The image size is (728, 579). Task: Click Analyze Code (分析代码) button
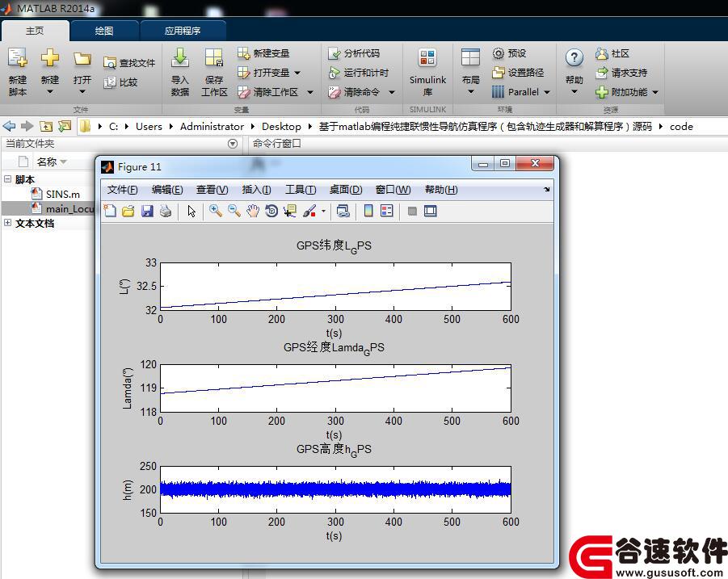[354, 53]
